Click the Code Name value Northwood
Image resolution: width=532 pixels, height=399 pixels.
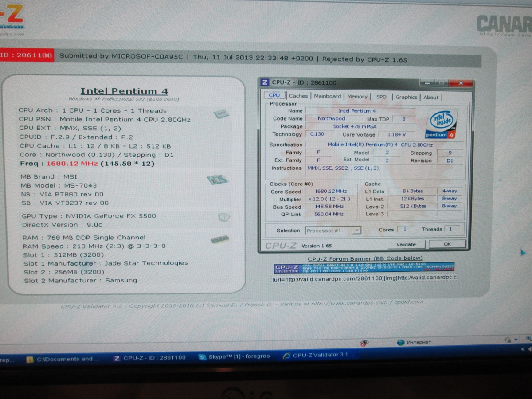pos(331,118)
